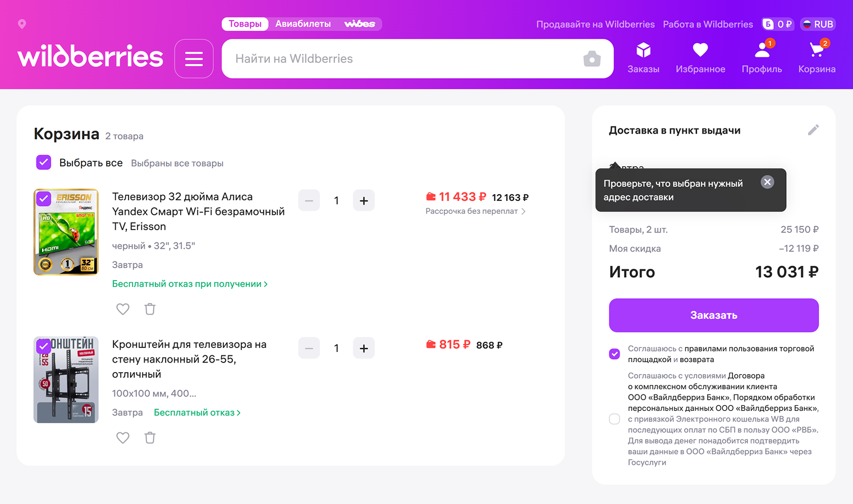Click Выбраны все товары text
The image size is (853, 504).
coord(177,163)
